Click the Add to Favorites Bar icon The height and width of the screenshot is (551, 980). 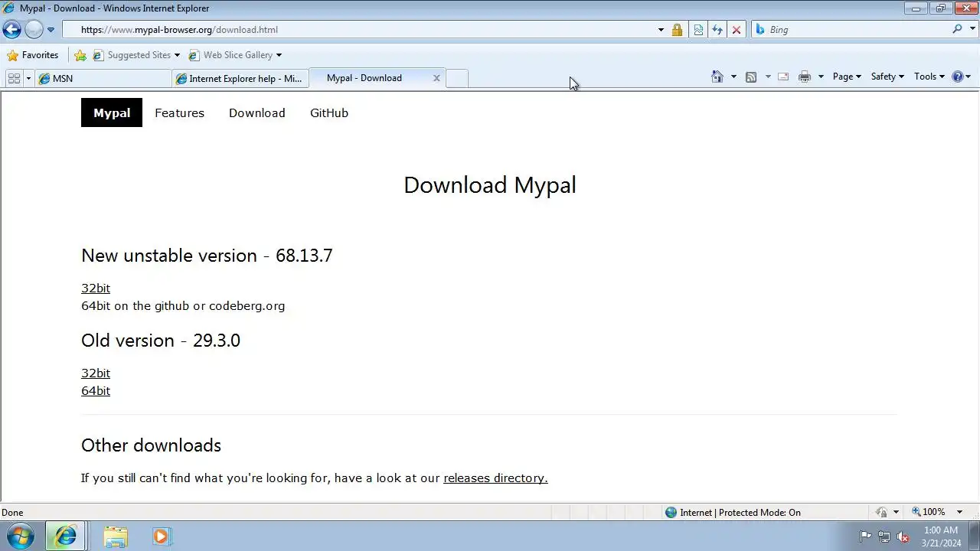coord(80,55)
